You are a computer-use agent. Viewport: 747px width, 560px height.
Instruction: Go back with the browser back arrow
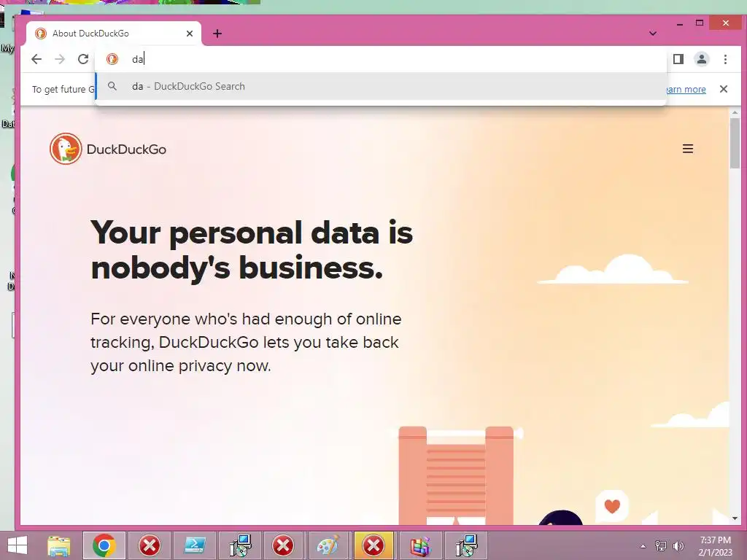coord(36,59)
